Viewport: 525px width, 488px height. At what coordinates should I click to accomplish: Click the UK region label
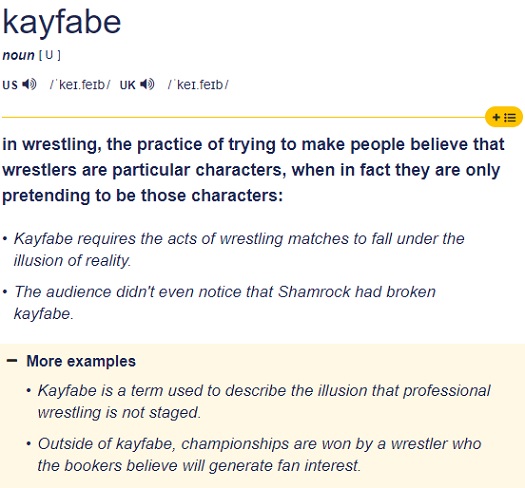pos(127,85)
